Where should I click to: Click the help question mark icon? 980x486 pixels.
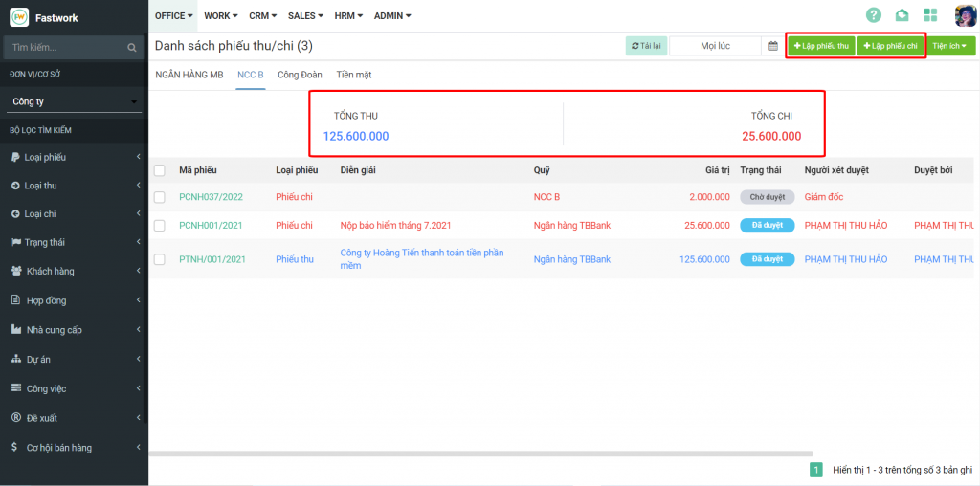(873, 15)
